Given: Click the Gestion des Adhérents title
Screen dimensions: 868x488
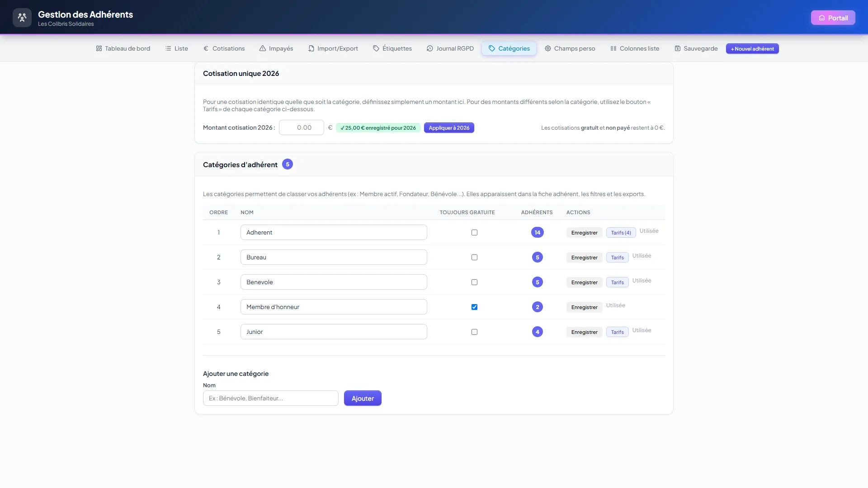Looking at the screenshot, I should (x=85, y=14).
